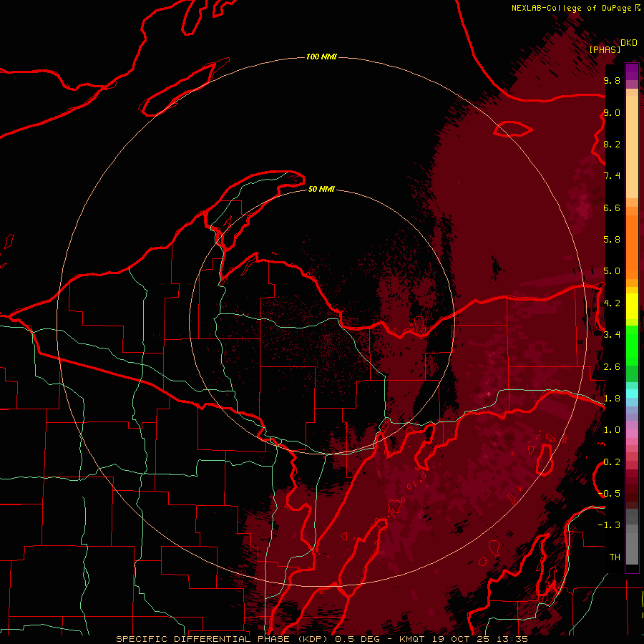Pick the yellow band of the color bar
Image resolution: width=644 pixels, height=644 pixels.
[x=632, y=306]
